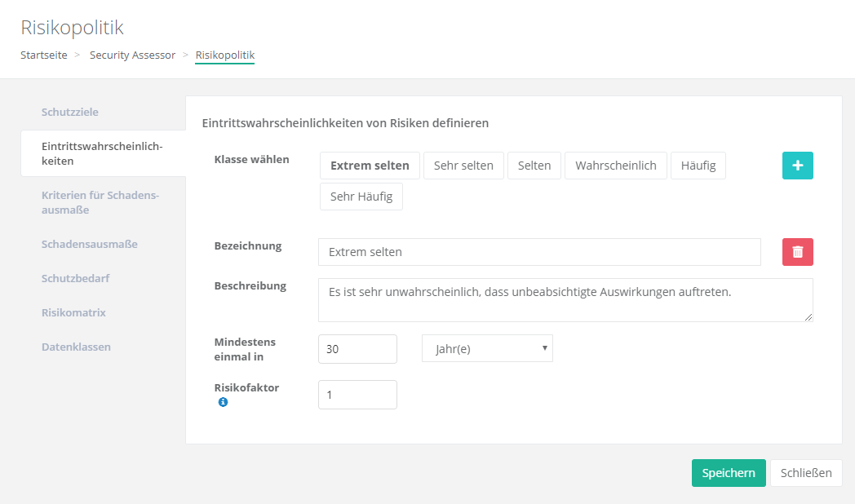
Task: Open the Jahr(e) time unit dropdown
Action: [x=487, y=348]
